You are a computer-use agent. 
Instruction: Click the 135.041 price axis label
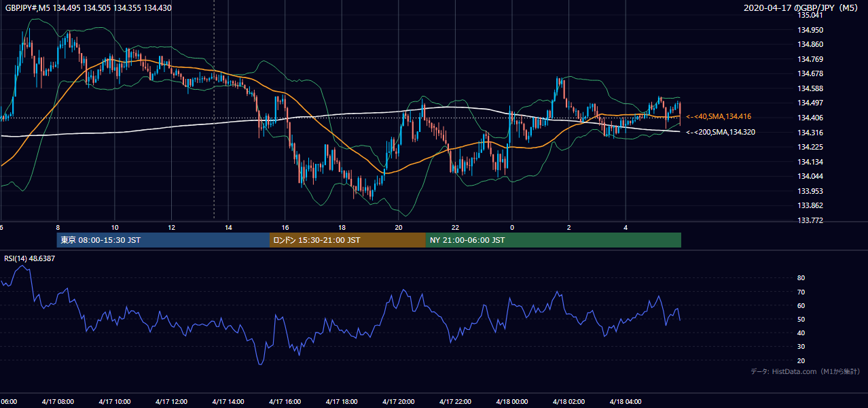[810, 15]
